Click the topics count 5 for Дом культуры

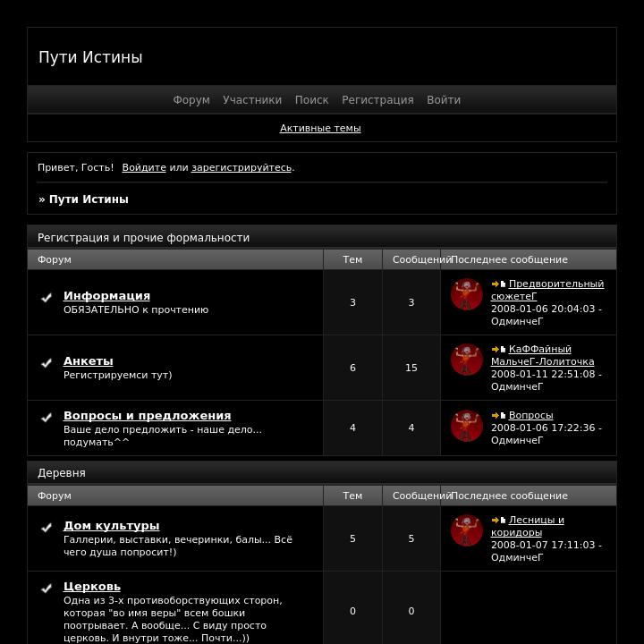[x=352, y=538]
